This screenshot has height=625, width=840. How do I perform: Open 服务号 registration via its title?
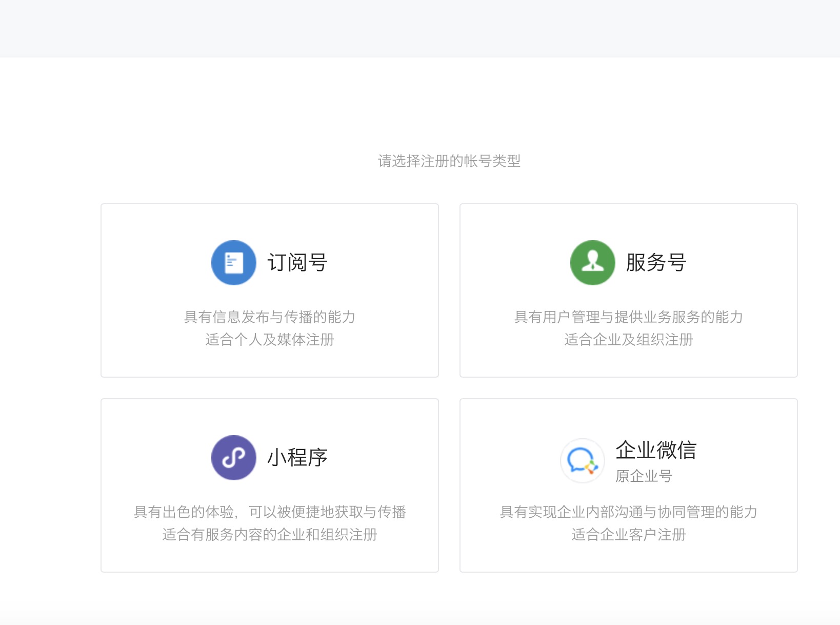(x=655, y=262)
